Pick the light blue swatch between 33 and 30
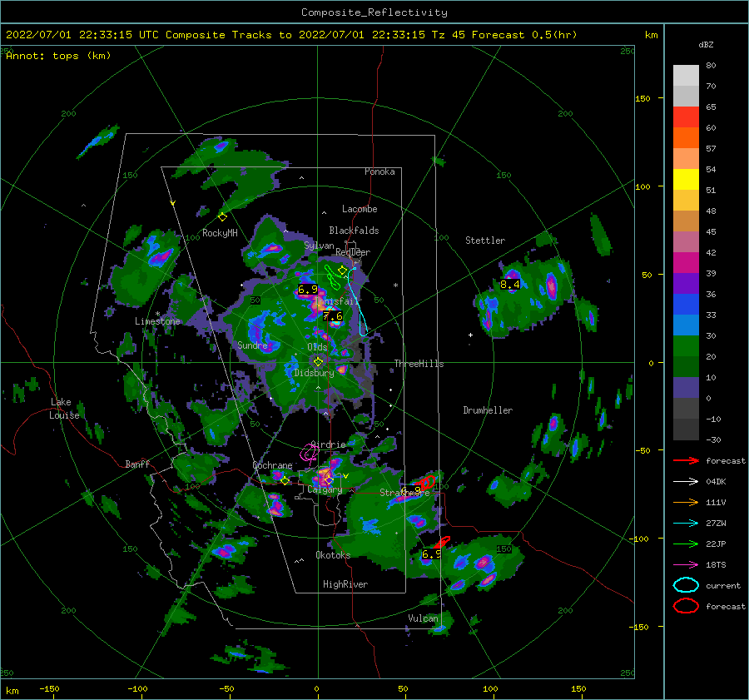Viewport: 749px width, 700px height. tap(686, 325)
